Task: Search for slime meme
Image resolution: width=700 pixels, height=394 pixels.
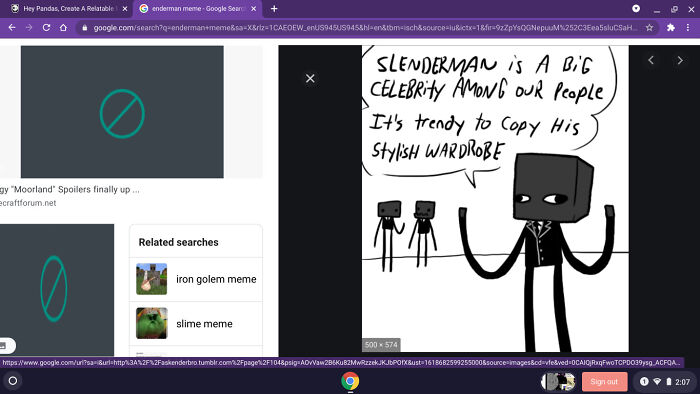Action: click(196, 323)
